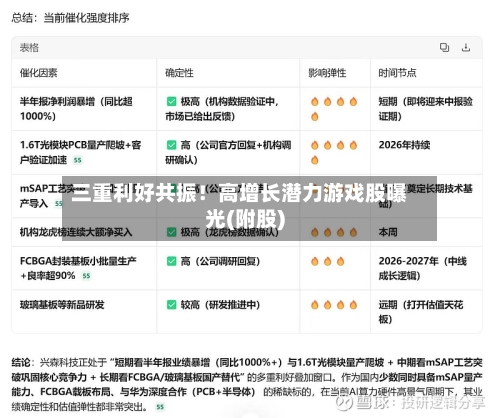
Task: Click the green check in the 半年报净利润暴增 row
Action: [x=171, y=101]
